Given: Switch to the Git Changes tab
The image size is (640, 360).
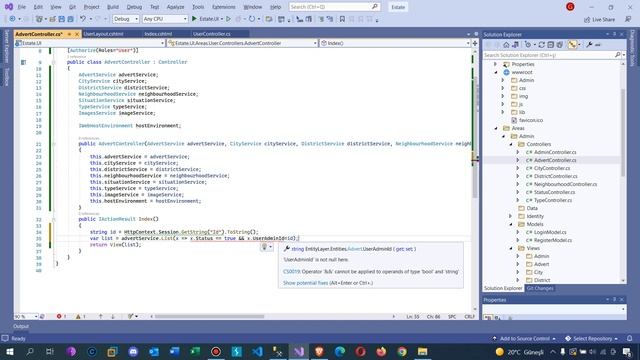Looking at the screenshot, I should (x=540, y=288).
